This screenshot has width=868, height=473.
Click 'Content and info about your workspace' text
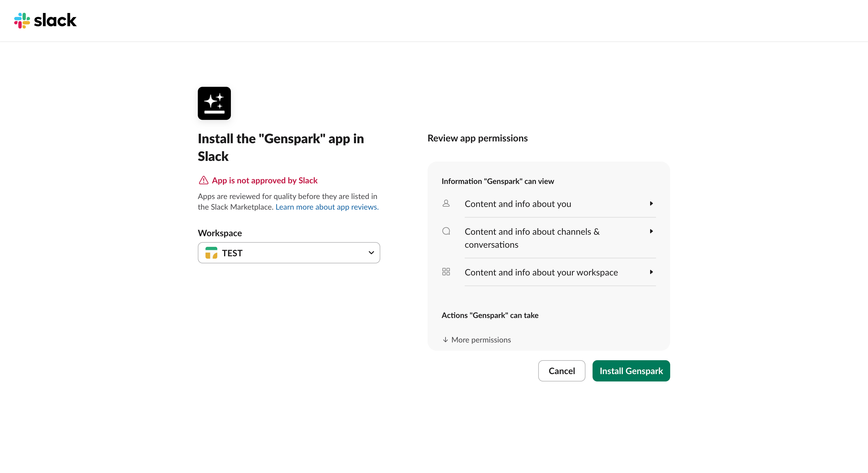tap(541, 272)
